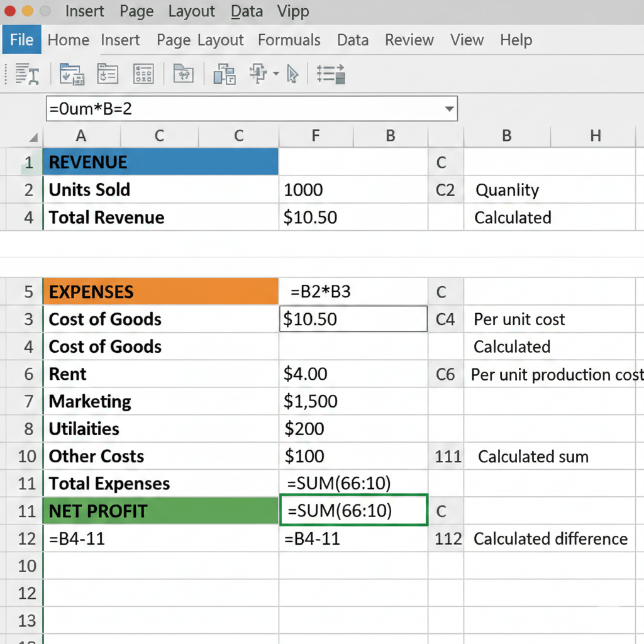
Task: Open the File tab
Action: coord(21,40)
